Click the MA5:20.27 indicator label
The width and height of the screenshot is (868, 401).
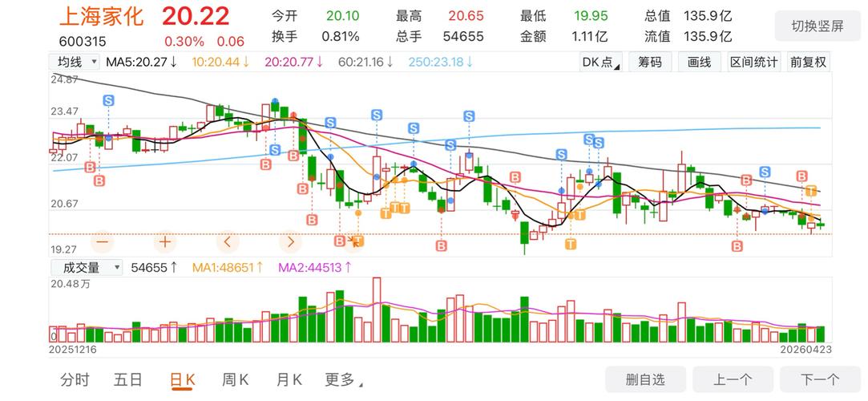pyautogui.click(x=142, y=62)
